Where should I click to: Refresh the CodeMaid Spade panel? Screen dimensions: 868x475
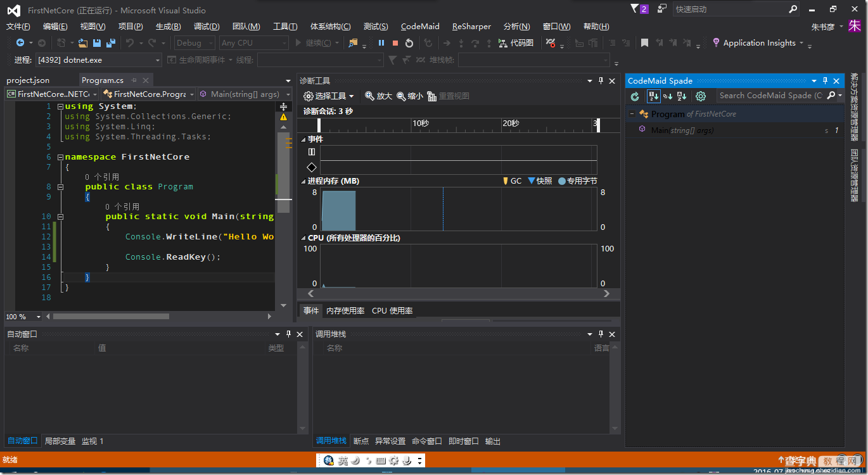[635, 96]
